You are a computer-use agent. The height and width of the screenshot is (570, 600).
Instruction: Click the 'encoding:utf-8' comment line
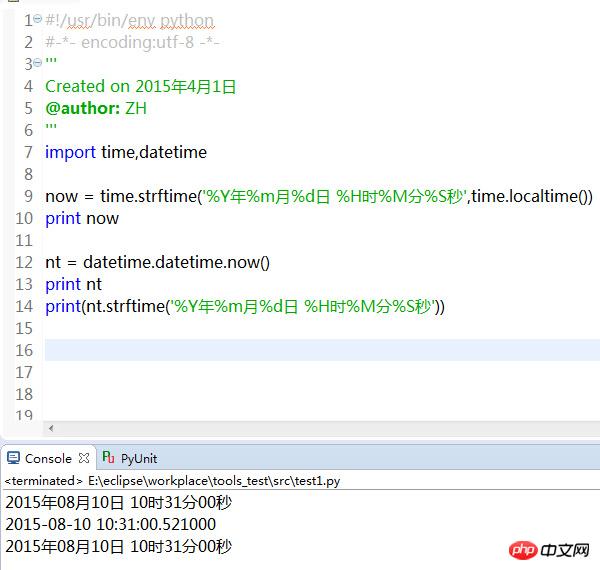[132, 42]
